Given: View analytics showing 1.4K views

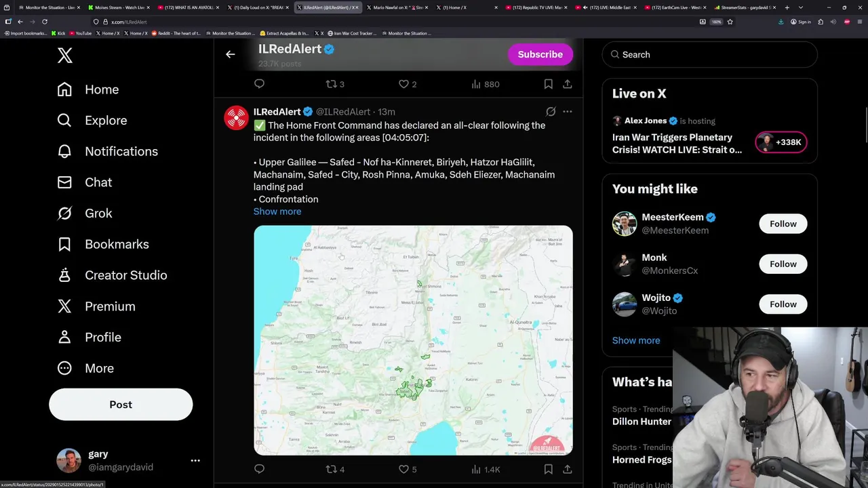Looking at the screenshot, I should click(x=486, y=469).
